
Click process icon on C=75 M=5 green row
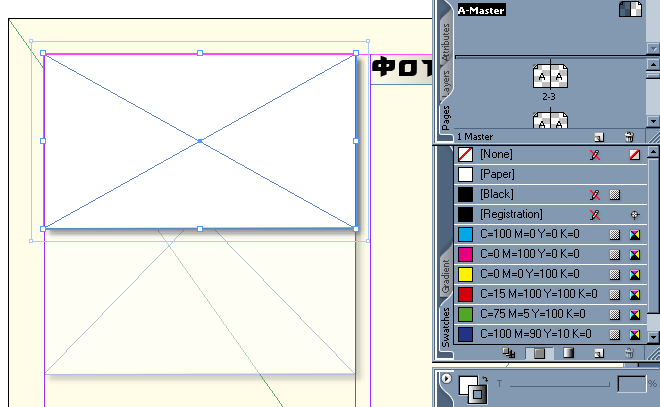[615, 314]
